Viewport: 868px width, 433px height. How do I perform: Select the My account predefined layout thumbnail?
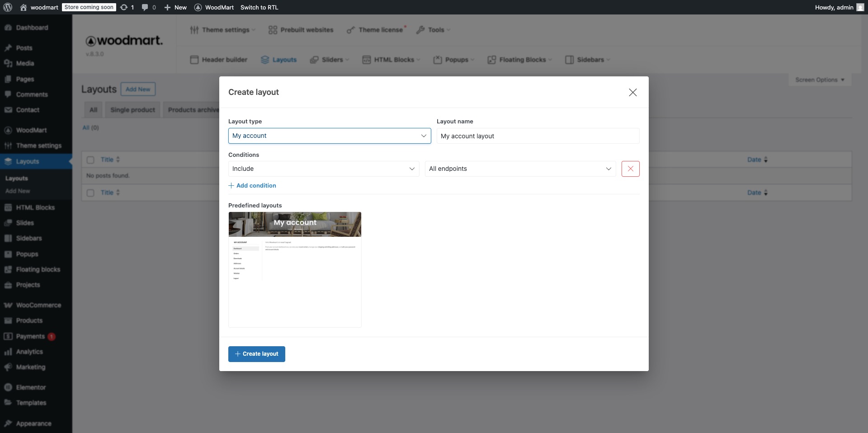295,269
